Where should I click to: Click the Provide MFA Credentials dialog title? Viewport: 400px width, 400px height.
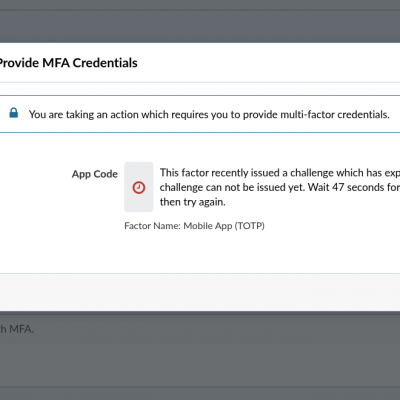(x=68, y=63)
